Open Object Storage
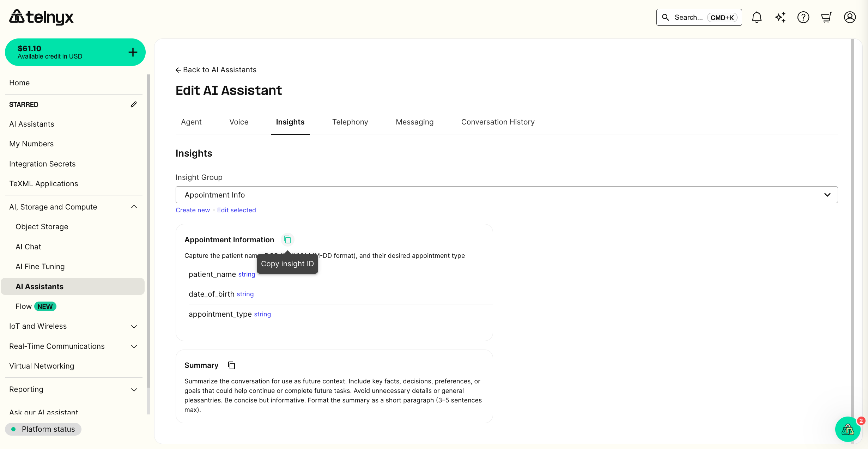The height and width of the screenshot is (449, 868). click(x=42, y=227)
